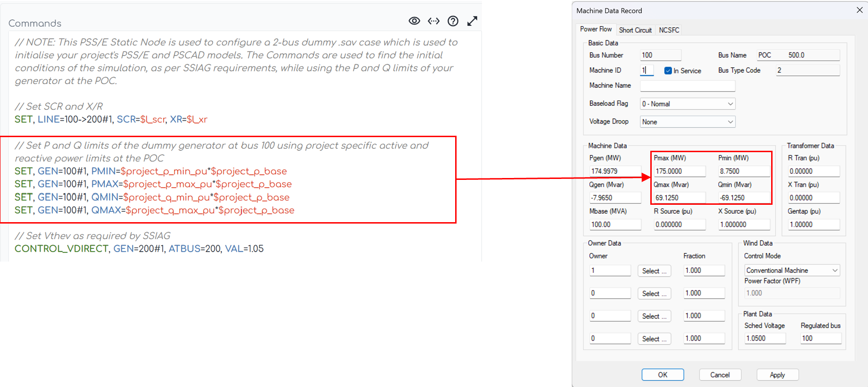Click the Machine ID field
Screen dimensions: 868x387
[647, 70]
